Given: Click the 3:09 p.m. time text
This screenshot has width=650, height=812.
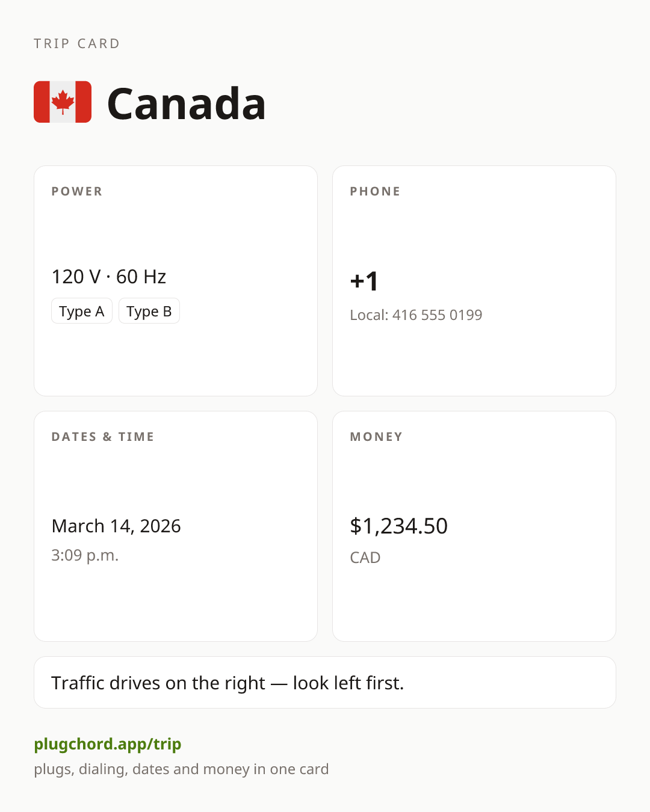Looking at the screenshot, I should pos(85,555).
